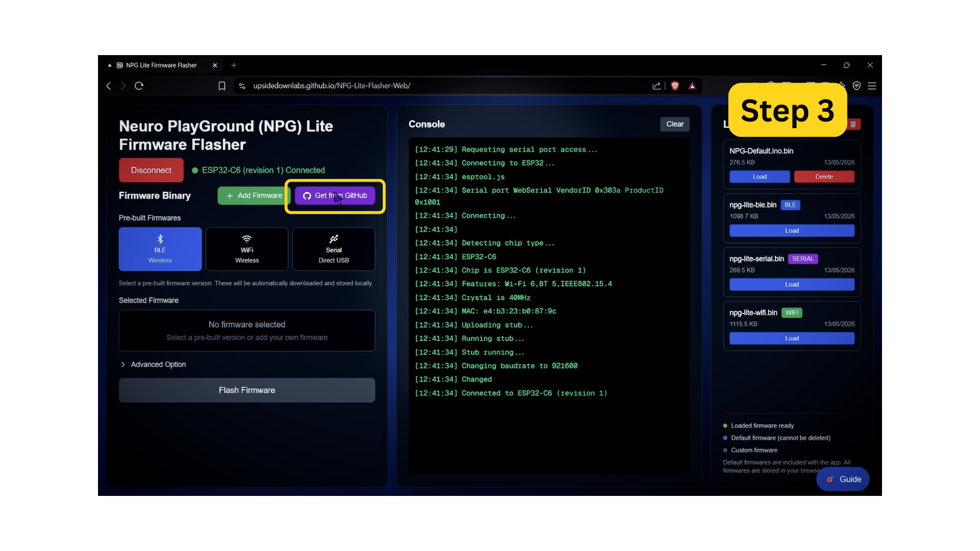Open Brave Shields lion icon
Screen dimensions: 980x551
point(675,86)
